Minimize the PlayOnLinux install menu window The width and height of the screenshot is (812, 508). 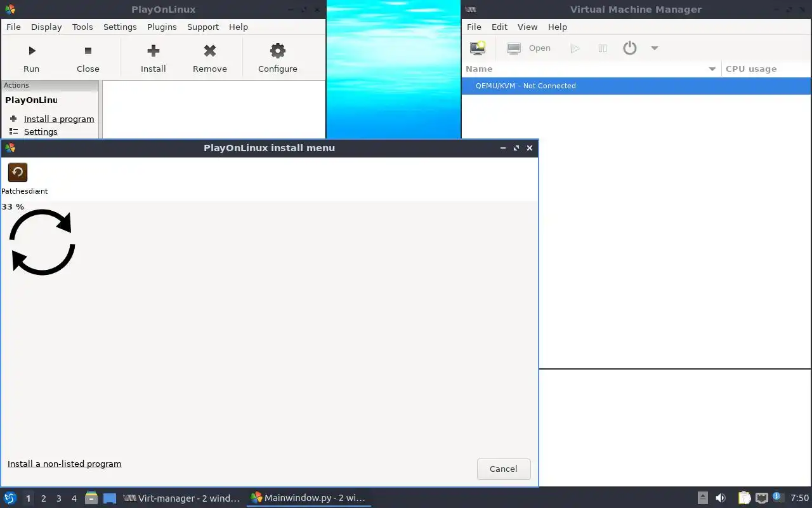coord(503,148)
